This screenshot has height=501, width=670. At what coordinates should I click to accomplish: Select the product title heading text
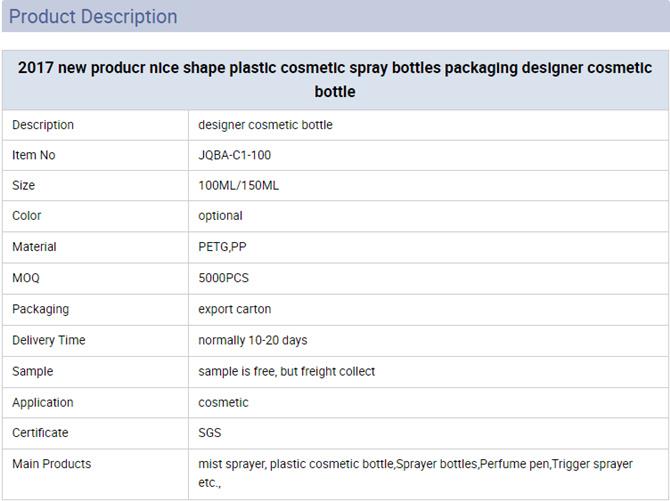(x=335, y=80)
